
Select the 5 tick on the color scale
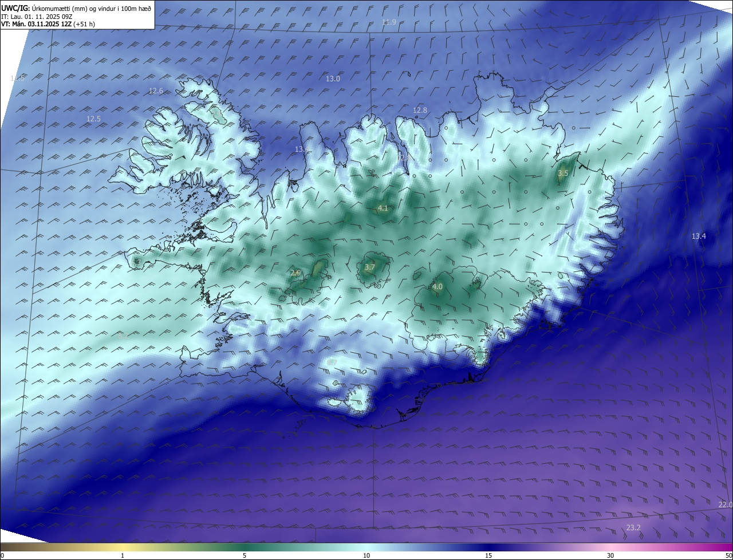click(245, 555)
